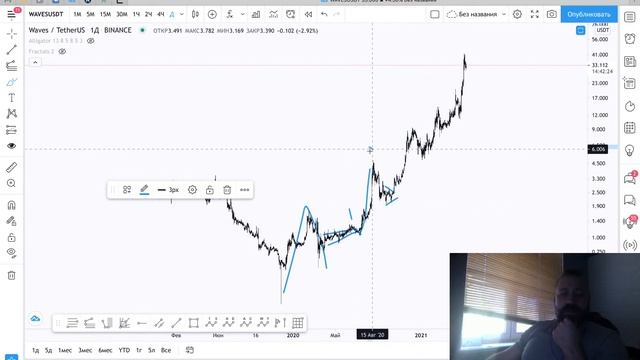Image resolution: width=640 pixels, height=360 pixels.
Task: Select the grid tool in favorites toolbar
Action: click(298, 323)
